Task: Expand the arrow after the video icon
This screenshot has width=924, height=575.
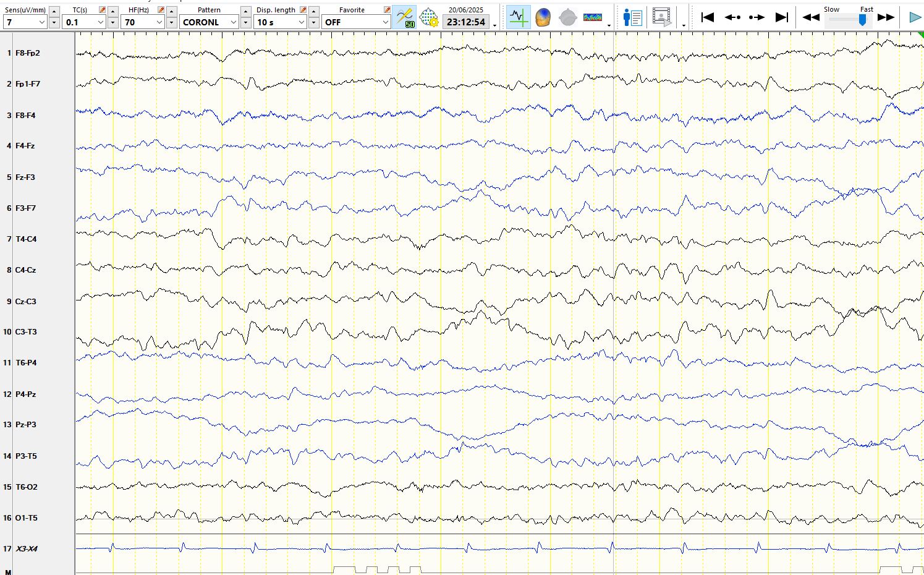Action: coord(684,25)
